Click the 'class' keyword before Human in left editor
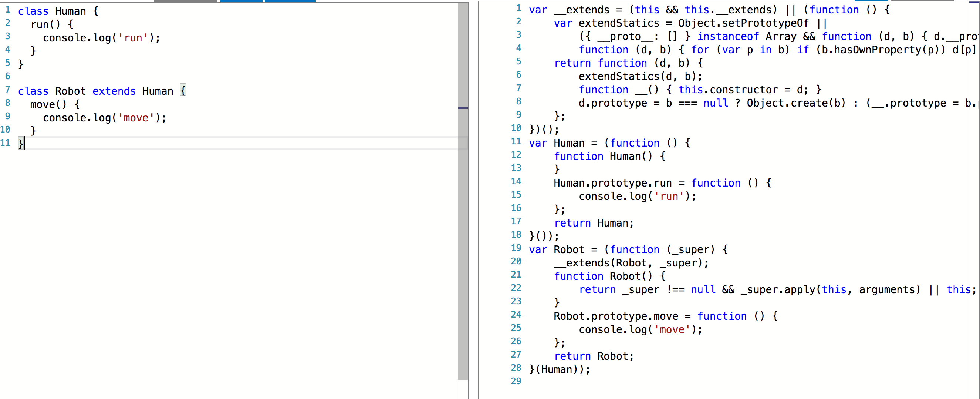 tap(33, 11)
